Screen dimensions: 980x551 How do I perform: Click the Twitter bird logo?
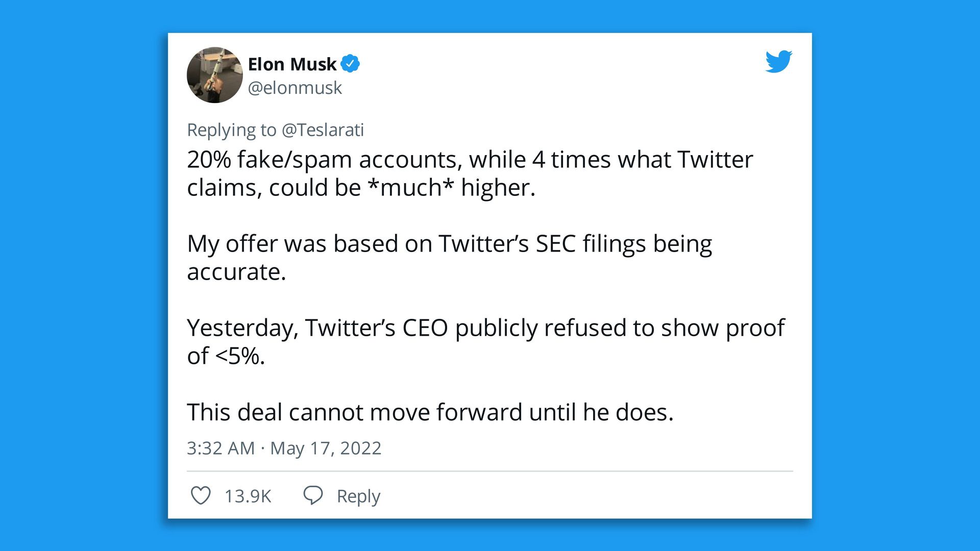(778, 62)
